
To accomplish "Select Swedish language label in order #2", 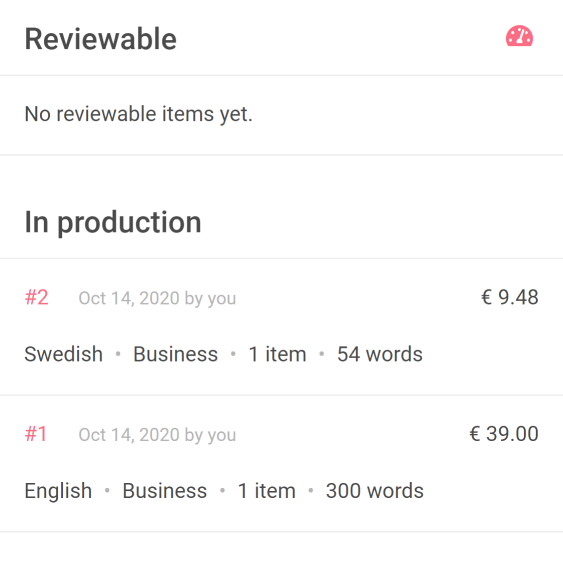I will click(64, 354).
